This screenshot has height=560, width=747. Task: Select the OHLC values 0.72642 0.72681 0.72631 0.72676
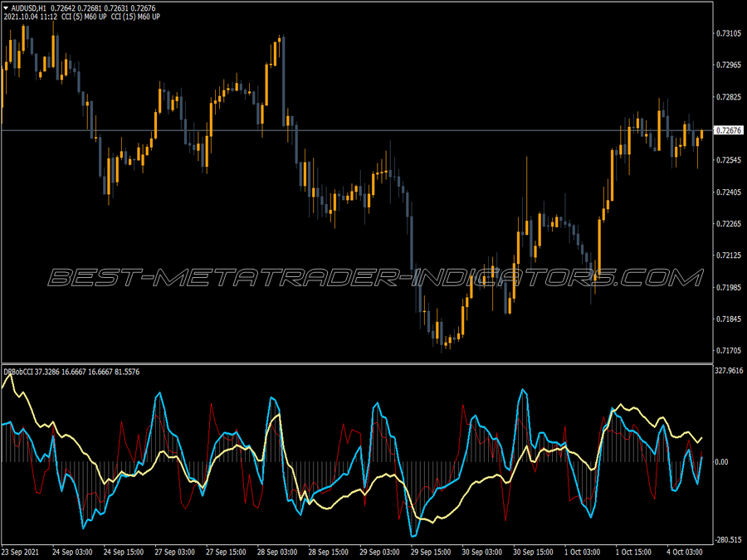point(103,8)
